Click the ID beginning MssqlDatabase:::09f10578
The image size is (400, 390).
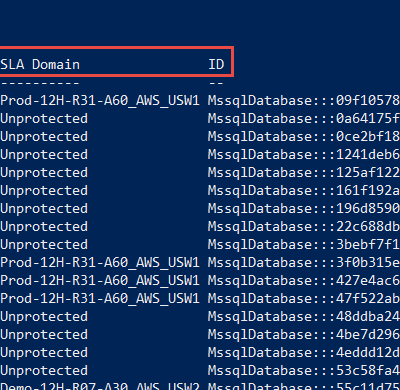[x=304, y=100]
